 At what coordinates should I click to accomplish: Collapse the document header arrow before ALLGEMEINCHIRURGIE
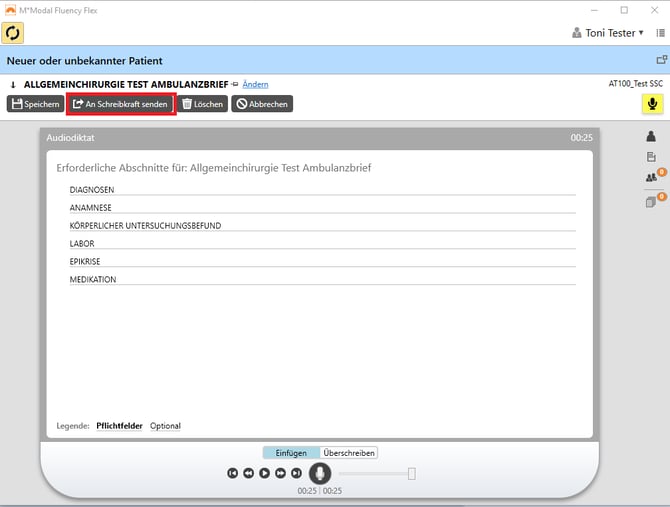pyautogui.click(x=13, y=84)
